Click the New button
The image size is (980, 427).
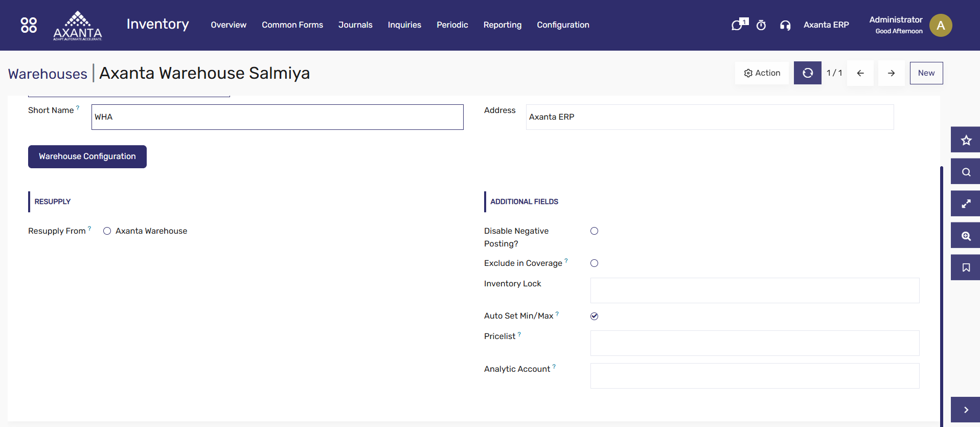(926, 73)
